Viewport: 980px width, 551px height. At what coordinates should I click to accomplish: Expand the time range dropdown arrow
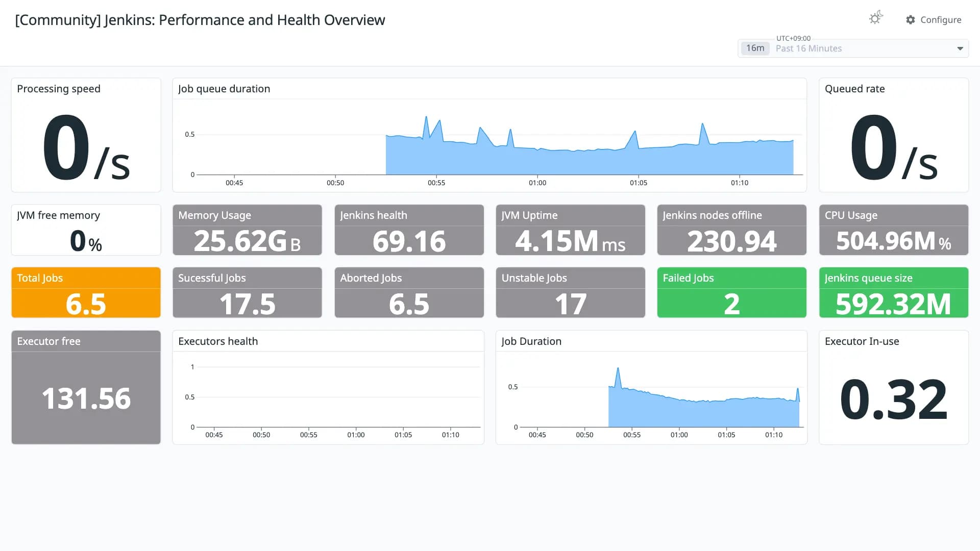pyautogui.click(x=960, y=48)
